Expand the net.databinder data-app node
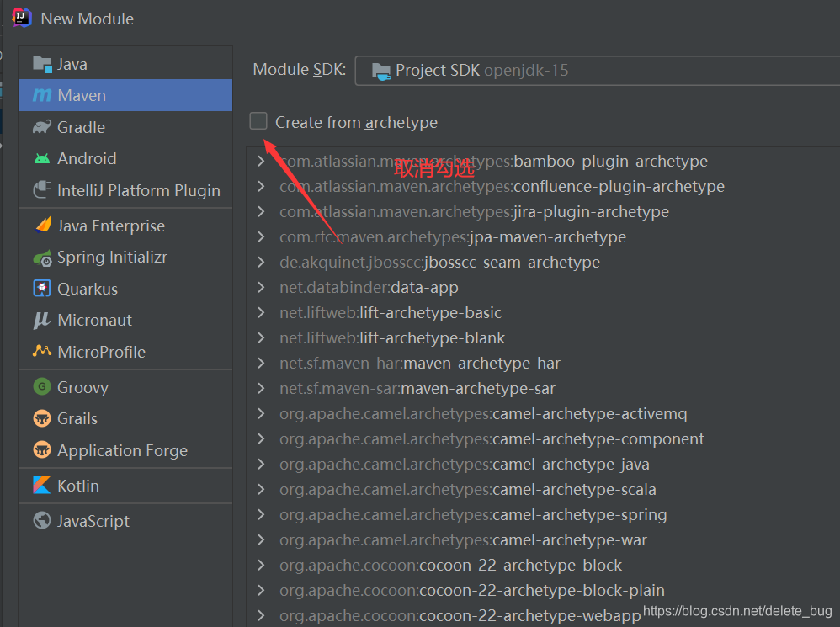 coord(261,287)
